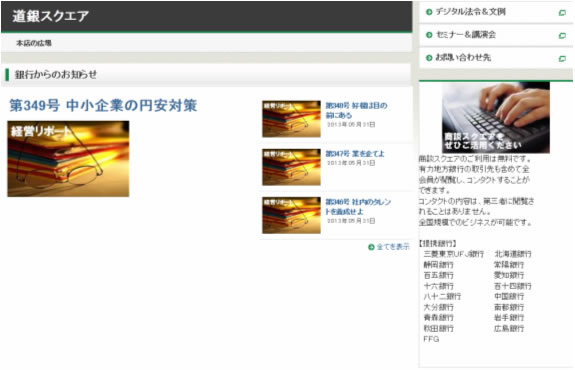Click the green arrow icon beside お問い合わせ先
The width and height of the screenshot is (575, 370).
429,58
